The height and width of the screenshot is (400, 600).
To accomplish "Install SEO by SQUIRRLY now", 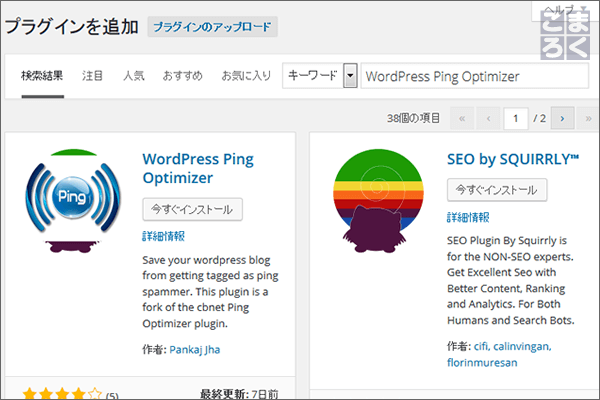I will coord(497,190).
